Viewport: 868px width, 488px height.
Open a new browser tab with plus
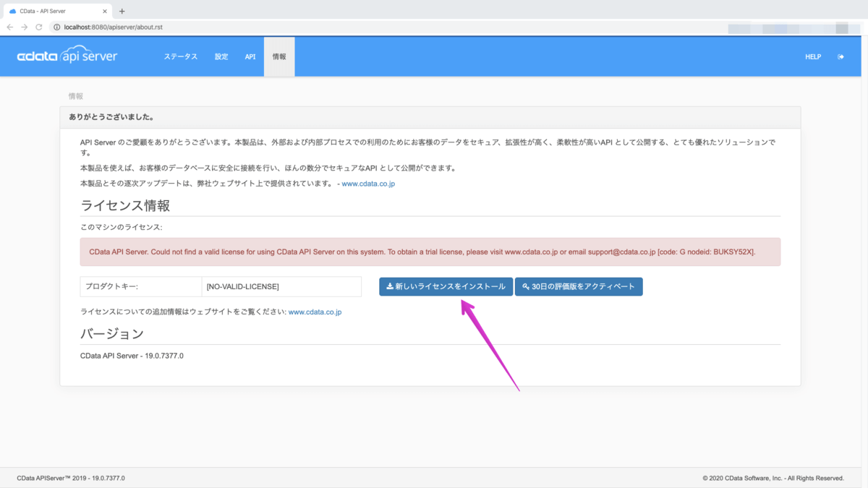pyautogui.click(x=122, y=11)
